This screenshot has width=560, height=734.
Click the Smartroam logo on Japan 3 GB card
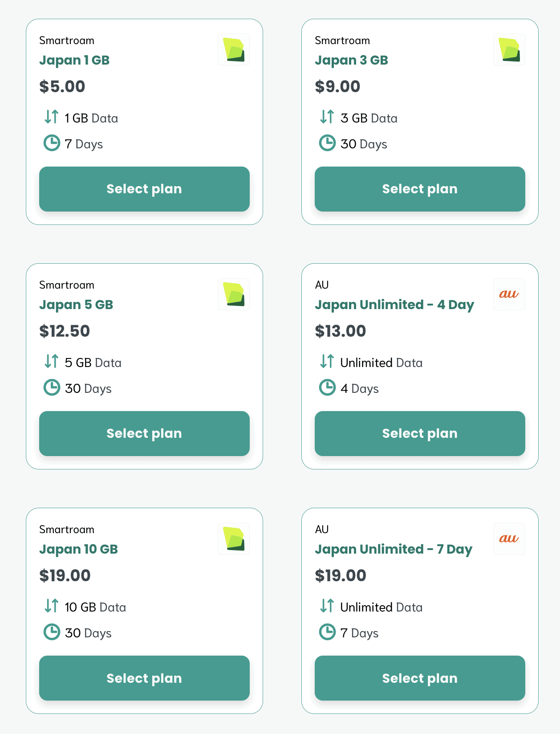[x=509, y=49]
